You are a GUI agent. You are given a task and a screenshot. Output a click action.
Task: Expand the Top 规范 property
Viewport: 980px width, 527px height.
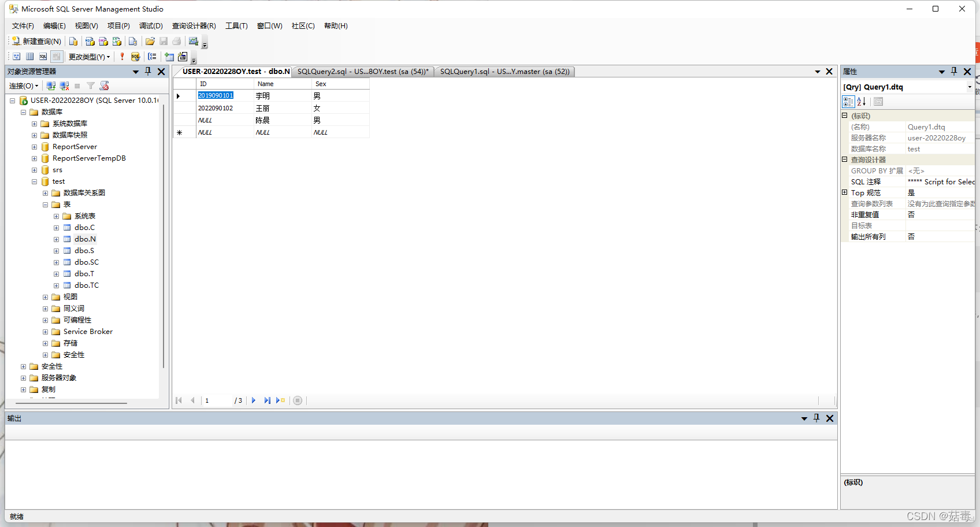click(845, 192)
